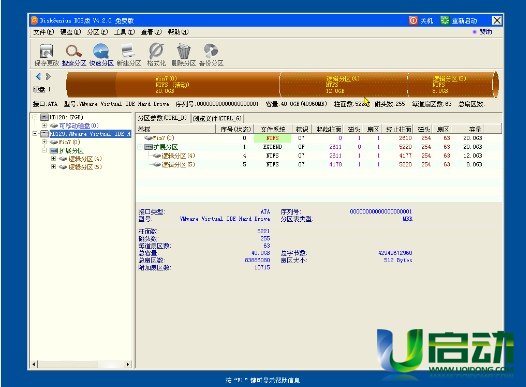Select the 搜索分区 magnifier tool
This screenshot has width=526, height=387.
[x=74, y=55]
